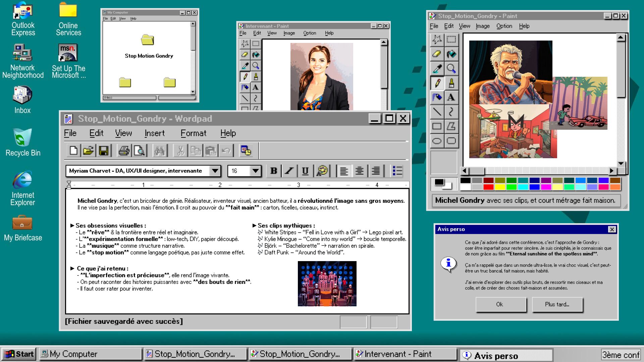
Task: Click the Undo icon in Wordpad toolbar
Action: 226,151
